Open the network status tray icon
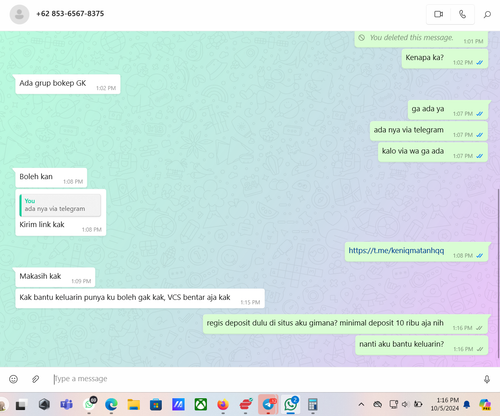The width and height of the screenshot is (500, 416). 394,404
